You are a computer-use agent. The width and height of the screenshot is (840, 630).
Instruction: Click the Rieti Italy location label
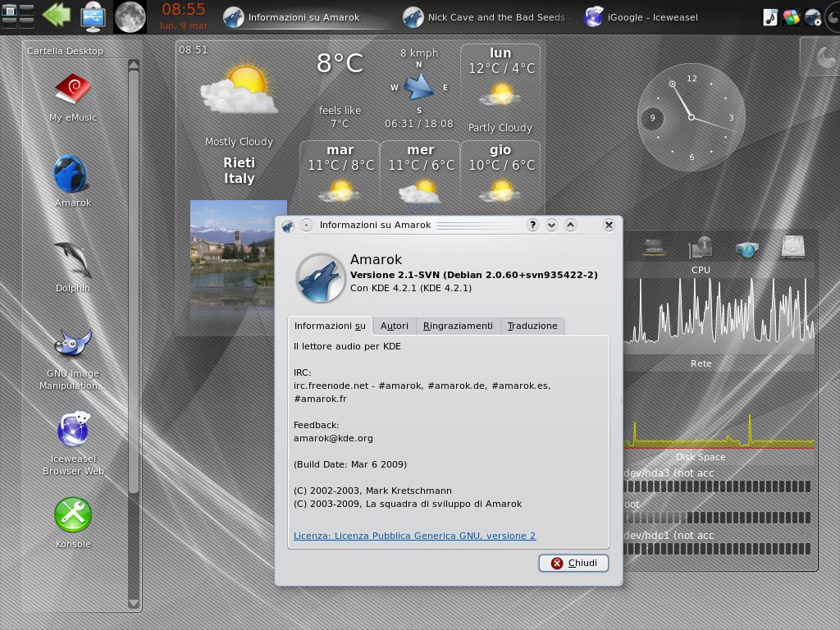point(239,171)
